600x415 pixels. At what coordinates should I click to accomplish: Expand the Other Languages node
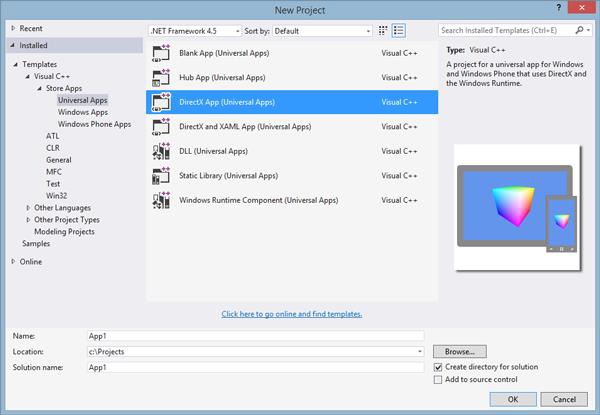tap(28, 208)
